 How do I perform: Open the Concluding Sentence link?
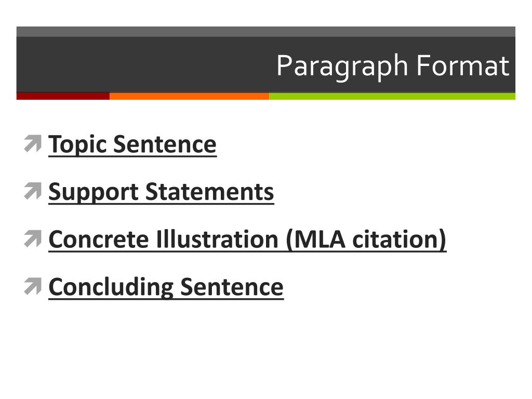pos(166,288)
